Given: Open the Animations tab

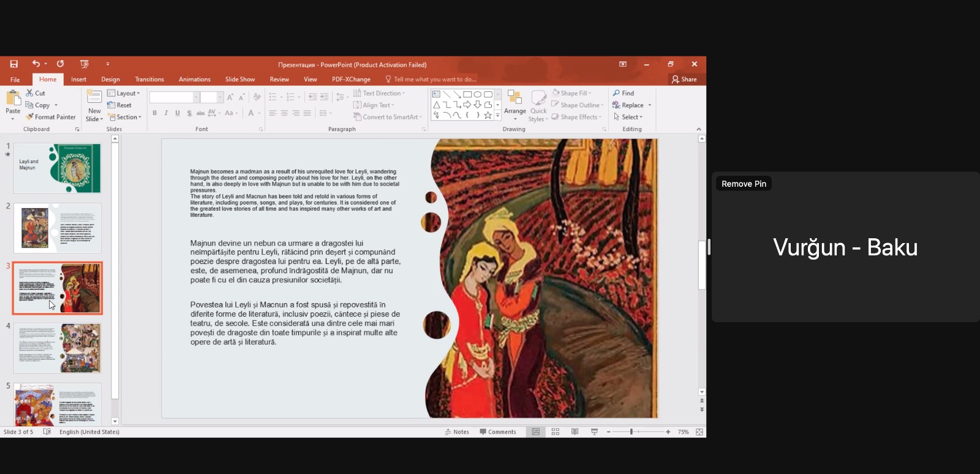Looking at the screenshot, I should pos(194,80).
